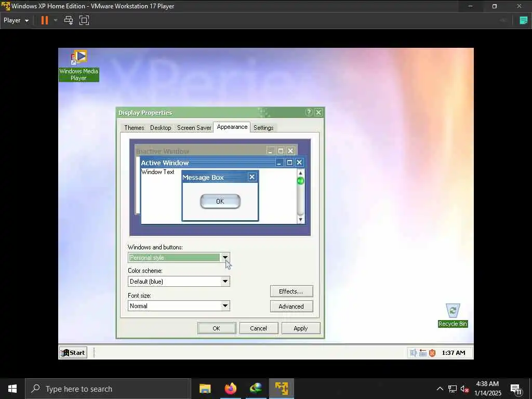Click VMware Player taskbar icon

tap(282, 389)
